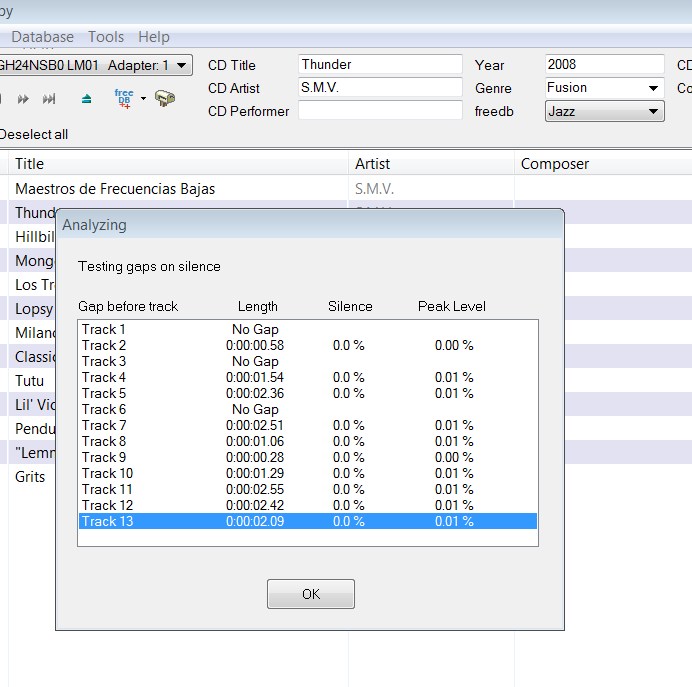Click the Deselect all link

[34, 134]
